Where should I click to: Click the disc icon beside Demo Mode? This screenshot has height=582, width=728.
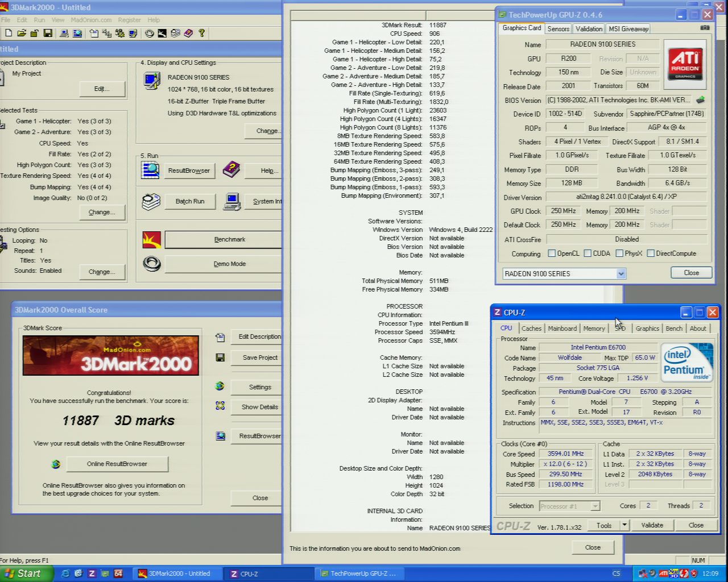pyautogui.click(x=151, y=264)
